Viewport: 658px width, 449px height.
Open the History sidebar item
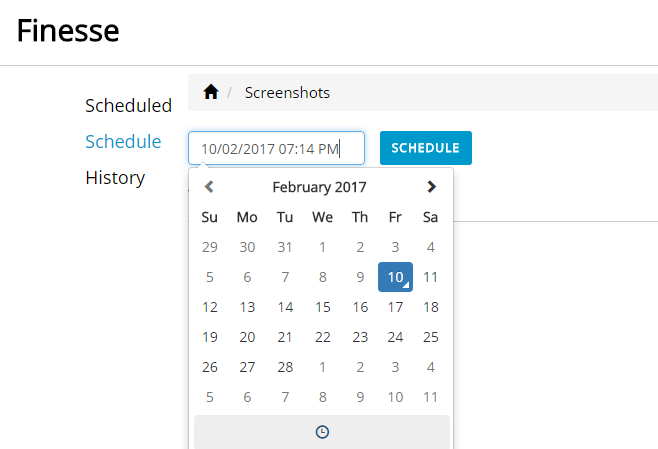click(x=115, y=178)
